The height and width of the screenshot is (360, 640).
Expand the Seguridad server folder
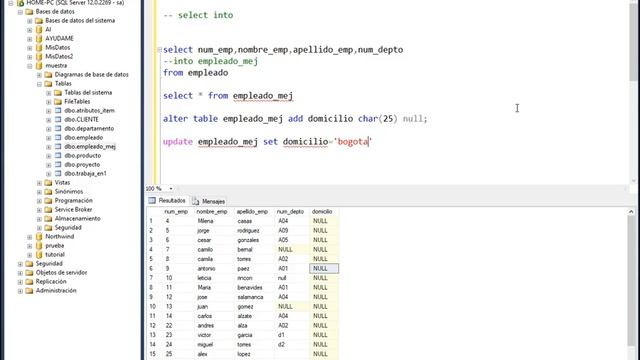tap(20, 264)
